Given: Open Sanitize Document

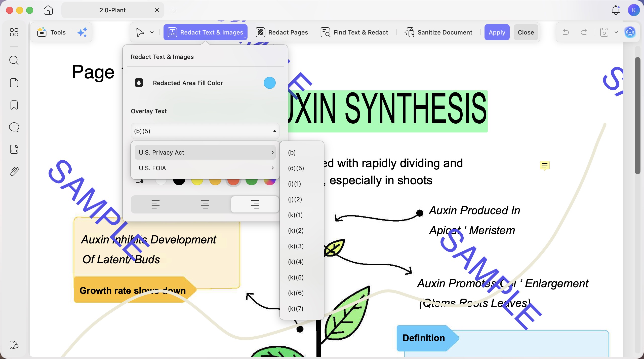Looking at the screenshot, I should click(438, 32).
